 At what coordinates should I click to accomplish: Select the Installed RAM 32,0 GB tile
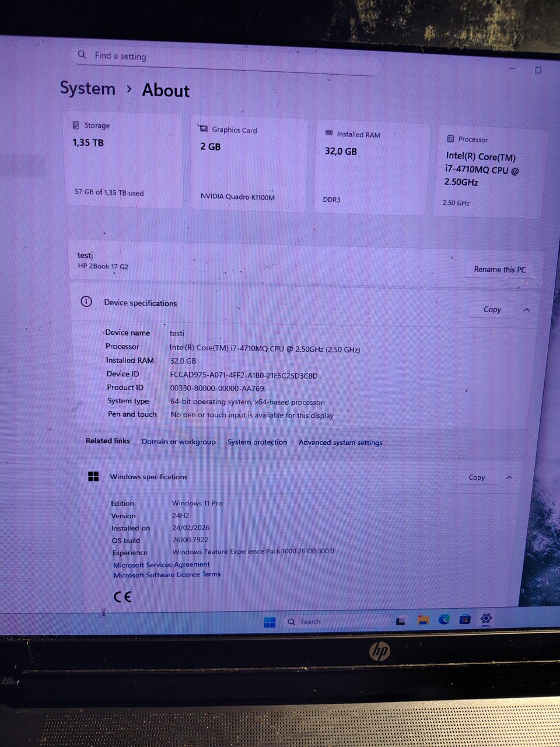(x=372, y=168)
